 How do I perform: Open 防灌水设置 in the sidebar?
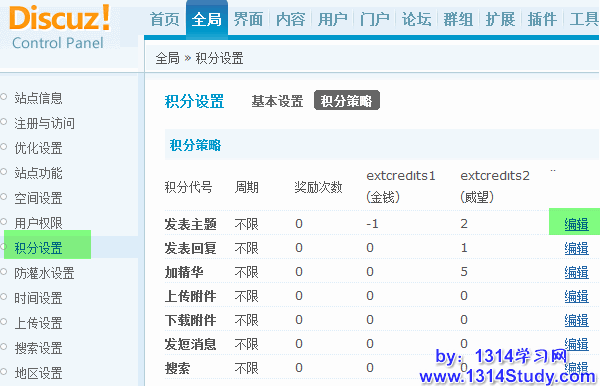pos(44,273)
